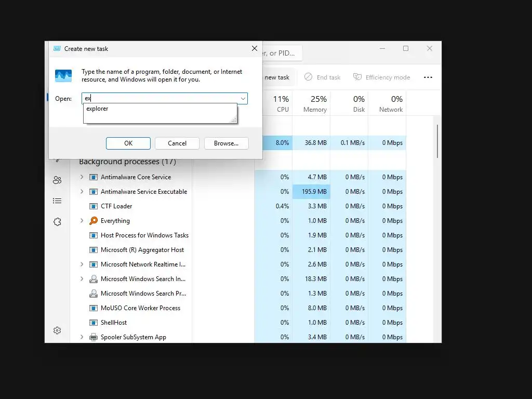Click the Task Manager search box

[x=282, y=53]
